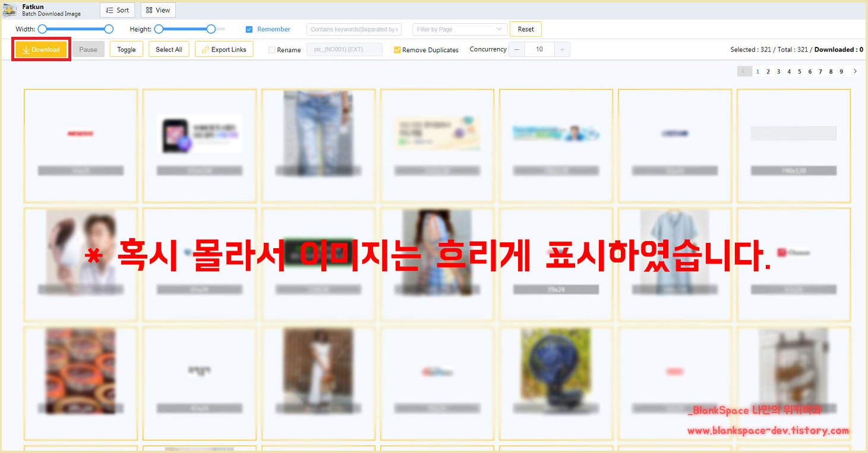This screenshot has width=868, height=453.
Task: Click the Toggle selection button
Action: click(x=127, y=49)
